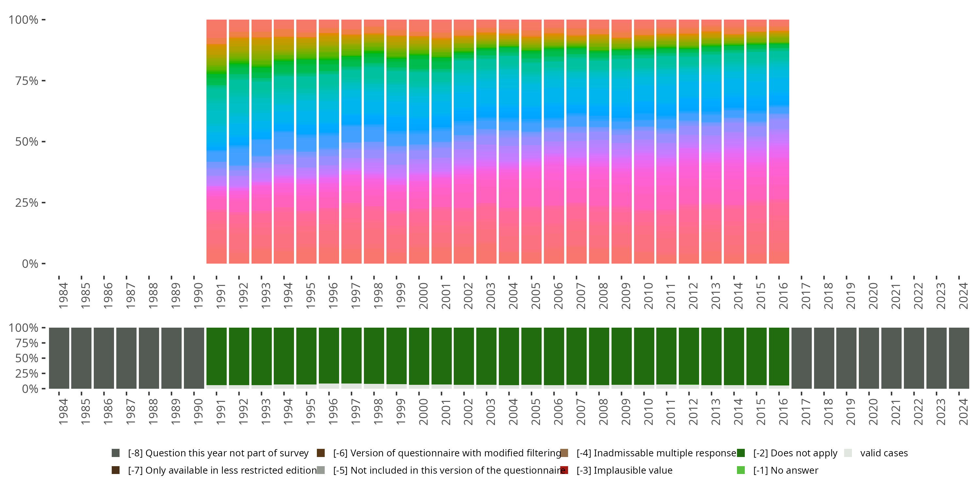This screenshot has width=980, height=490.
Task: Click the 1984 gray bar in bottom chart
Action: click(x=59, y=358)
